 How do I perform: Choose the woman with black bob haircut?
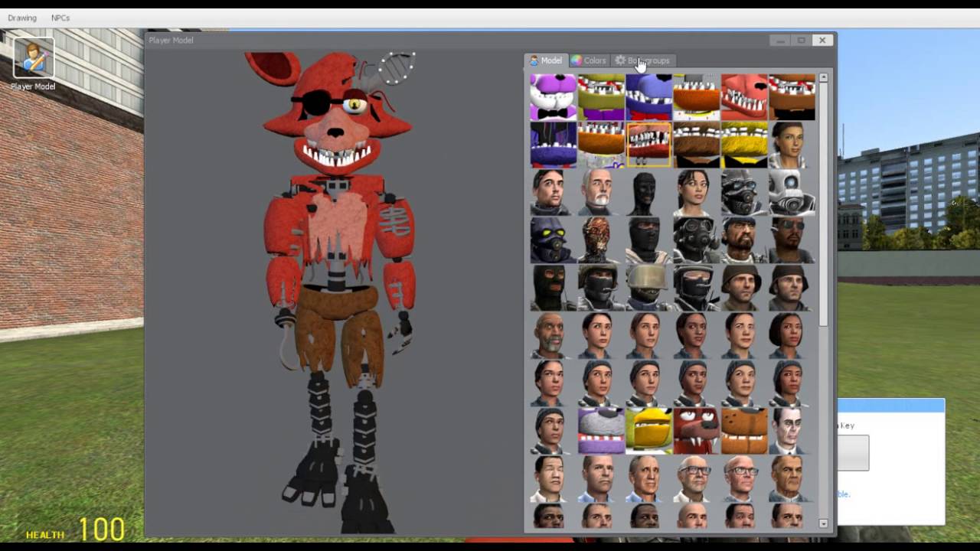(791, 334)
